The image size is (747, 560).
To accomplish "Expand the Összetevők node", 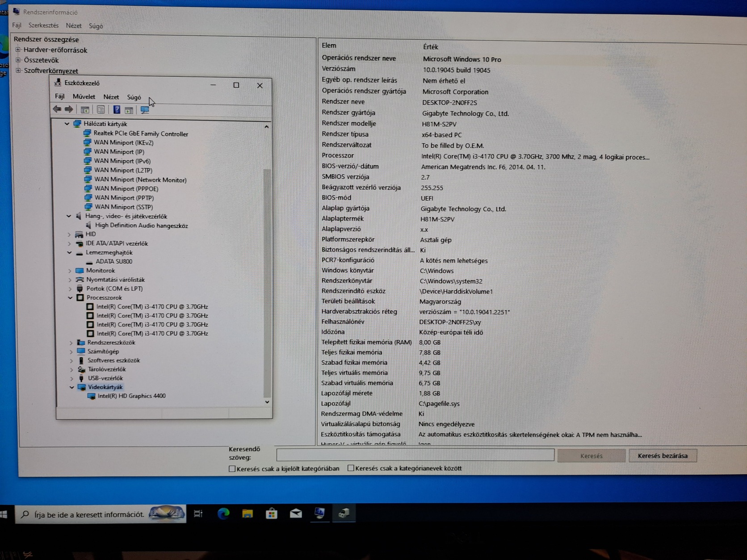I will [x=18, y=60].
